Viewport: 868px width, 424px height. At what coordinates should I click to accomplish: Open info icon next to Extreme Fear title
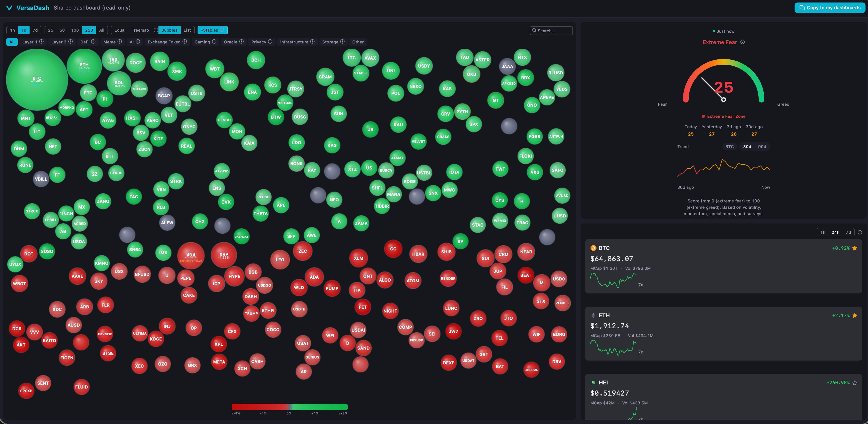click(742, 42)
